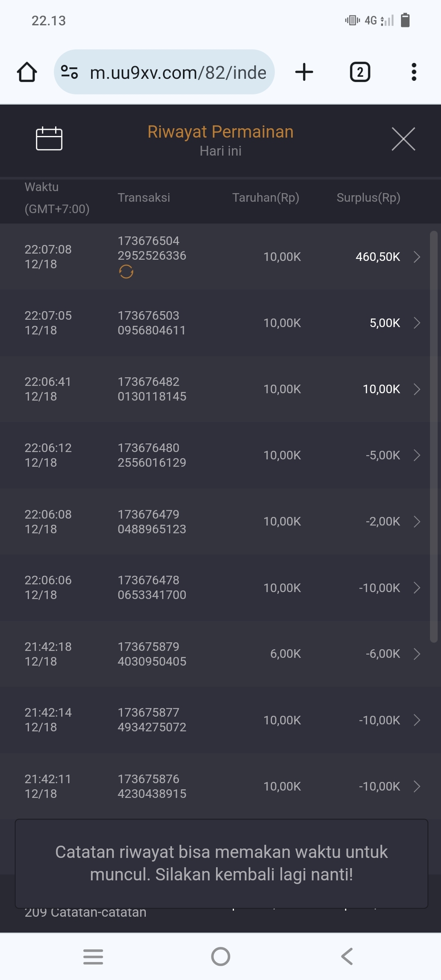Open details chevron for -5,00K surplus row
The image size is (441, 980).
coord(417,455)
